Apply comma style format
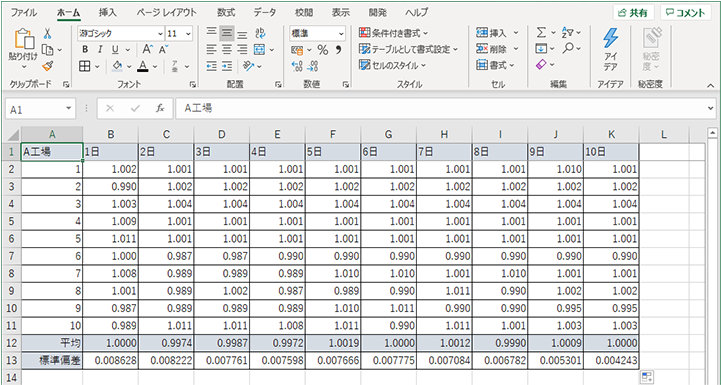The width and height of the screenshot is (721, 385). pyautogui.click(x=338, y=49)
